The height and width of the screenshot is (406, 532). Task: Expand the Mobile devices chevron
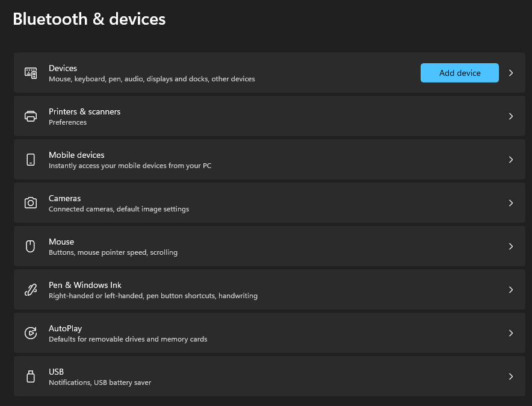(x=511, y=160)
